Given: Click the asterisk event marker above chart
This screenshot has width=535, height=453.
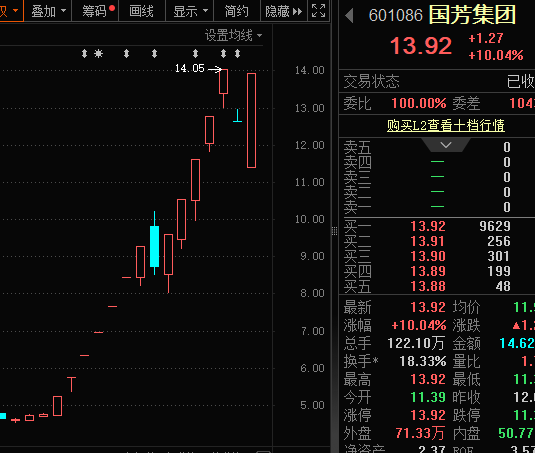Looking at the screenshot, I should point(98,54).
